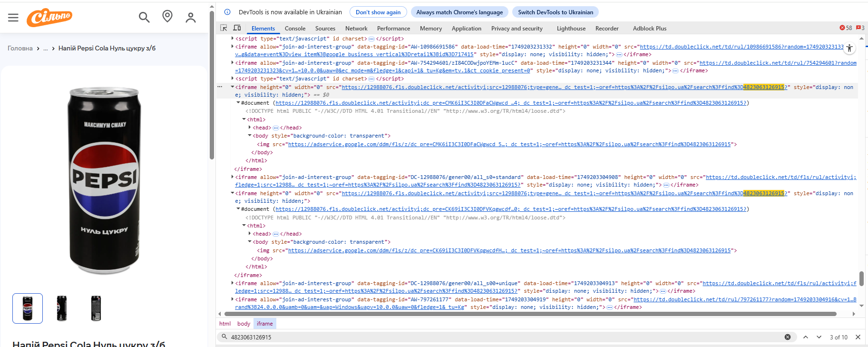The width and height of the screenshot is (868, 347).
Task: Click the product page vertical scrollbar
Action: (212, 85)
